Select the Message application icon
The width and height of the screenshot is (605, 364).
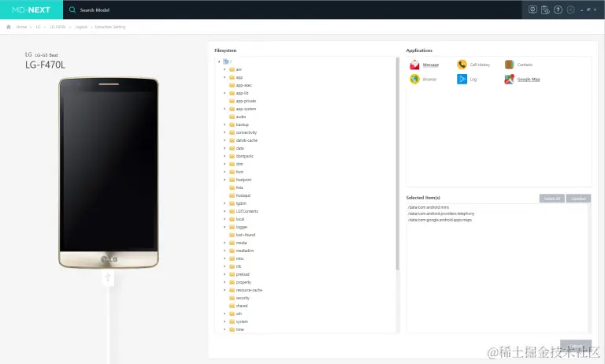tap(415, 65)
